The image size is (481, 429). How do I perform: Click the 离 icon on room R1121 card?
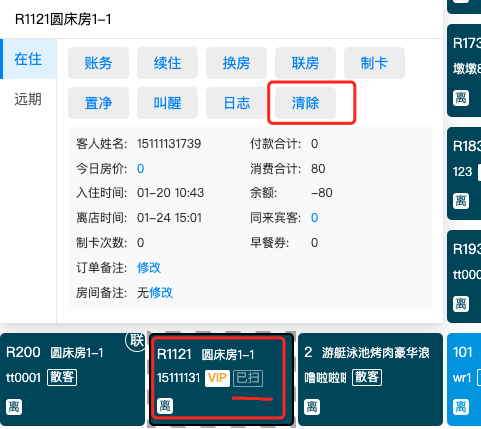(165, 406)
